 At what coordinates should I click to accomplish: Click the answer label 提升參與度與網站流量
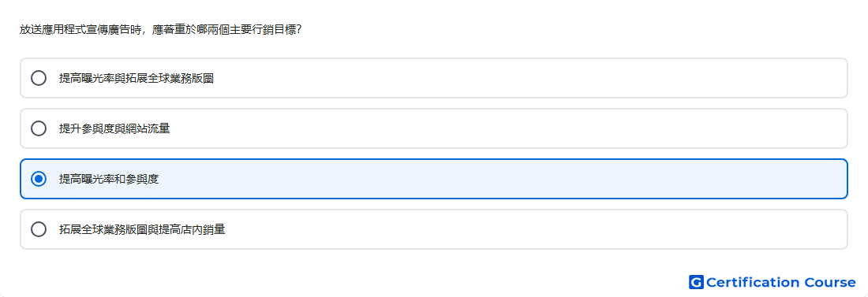point(114,129)
